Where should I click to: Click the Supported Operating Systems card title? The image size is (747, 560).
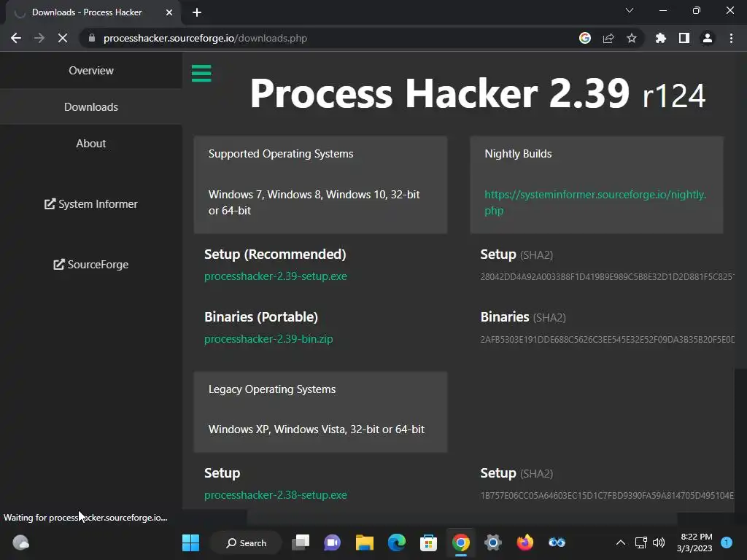[x=281, y=154]
